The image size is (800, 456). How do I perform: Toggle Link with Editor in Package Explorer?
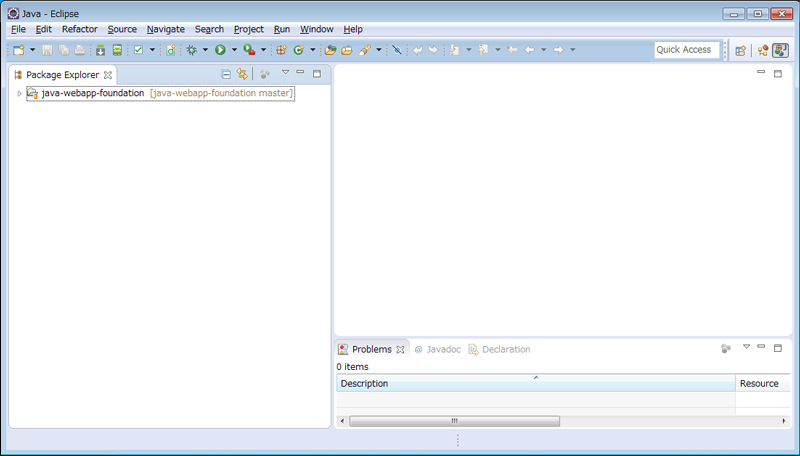point(242,74)
